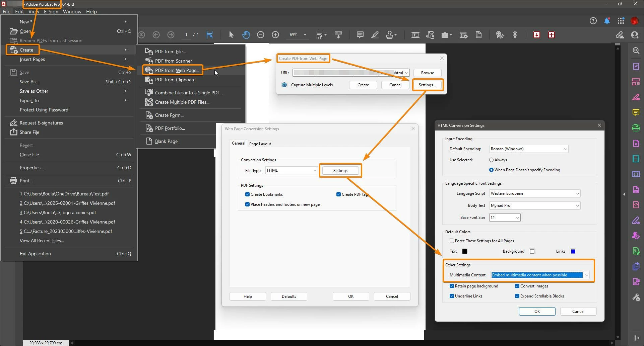Pick the Background color swatch
644x346 pixels.
click(532, 252)
